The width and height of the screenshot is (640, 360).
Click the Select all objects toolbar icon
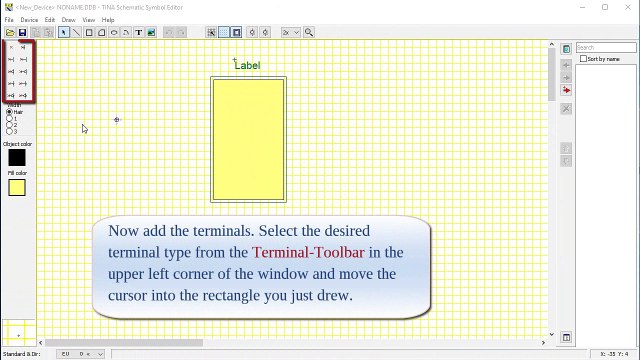[x=211, y=32]
